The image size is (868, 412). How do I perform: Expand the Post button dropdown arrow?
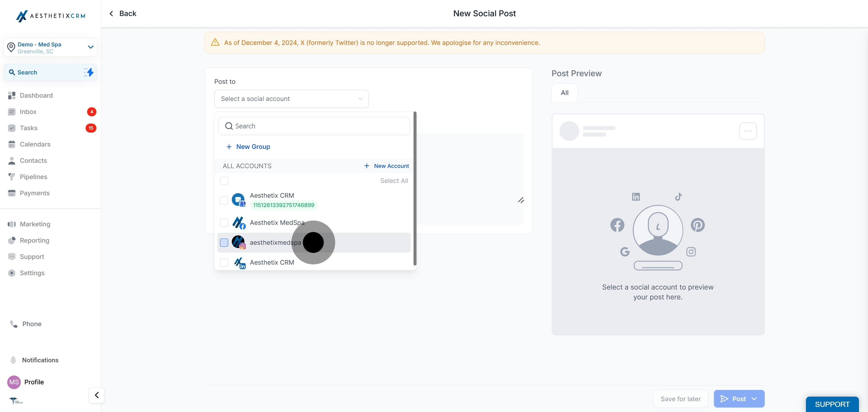pyautogui.click(x=754, y=398)
